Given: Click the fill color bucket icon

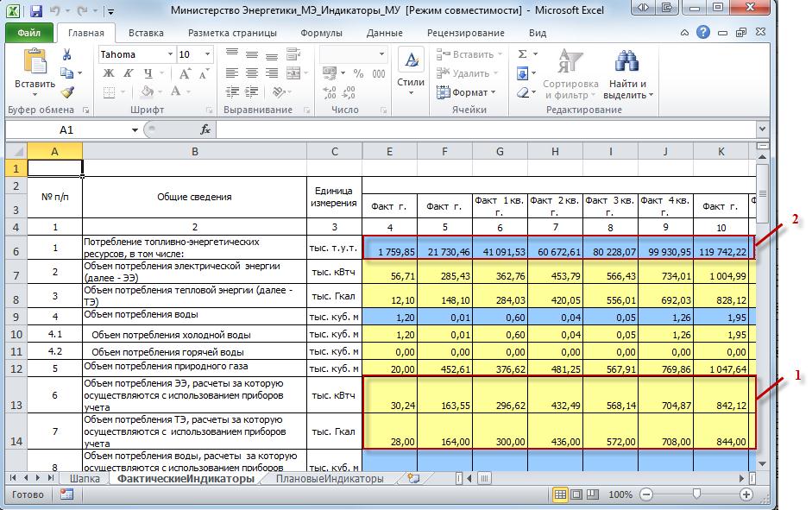Looking at the screenshot, I should (x=148, y=91).
